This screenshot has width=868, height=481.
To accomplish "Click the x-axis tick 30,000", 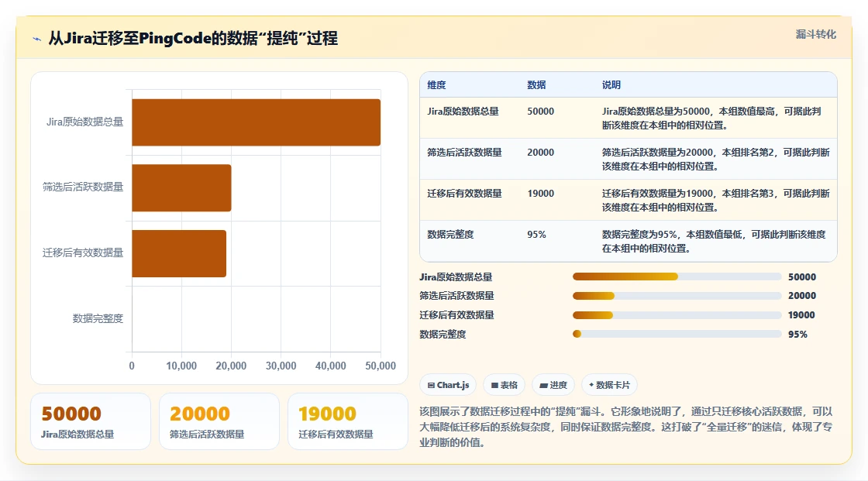I will [281, 366].
